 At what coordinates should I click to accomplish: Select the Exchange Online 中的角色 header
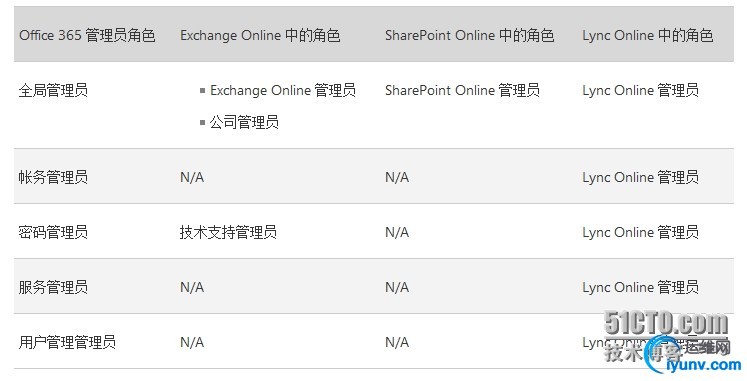tap(260, 35)
